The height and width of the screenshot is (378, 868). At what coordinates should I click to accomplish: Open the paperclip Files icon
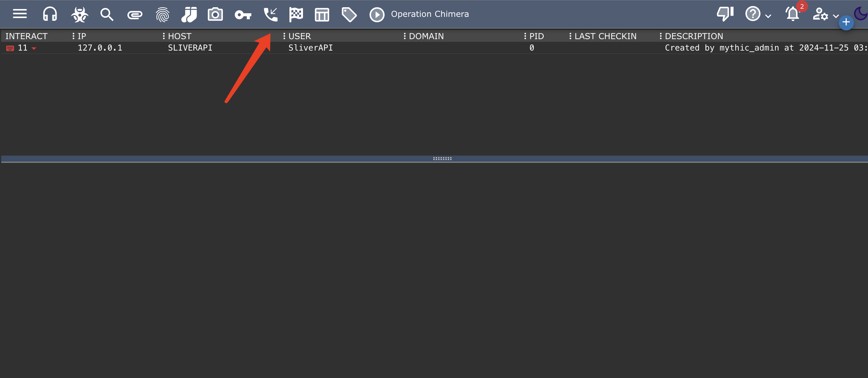135,15
